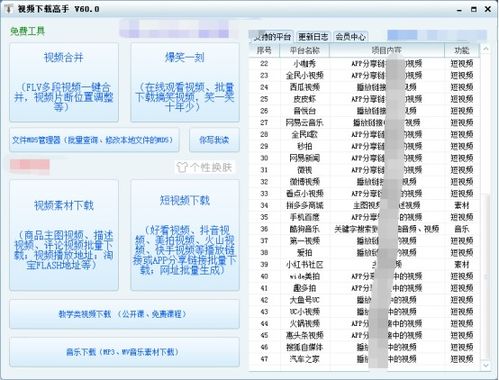Select row 小咖秀
Screen dimensions: 499x380
point(364,63)
